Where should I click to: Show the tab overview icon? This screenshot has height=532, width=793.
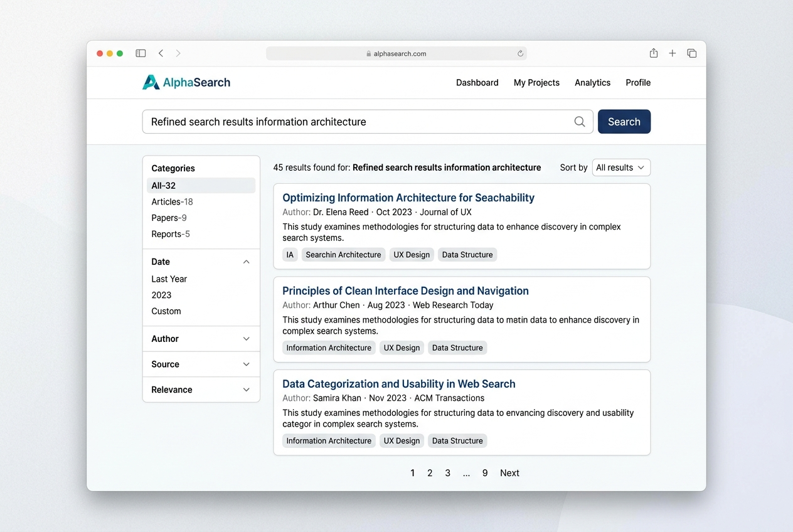coord(691,53)
